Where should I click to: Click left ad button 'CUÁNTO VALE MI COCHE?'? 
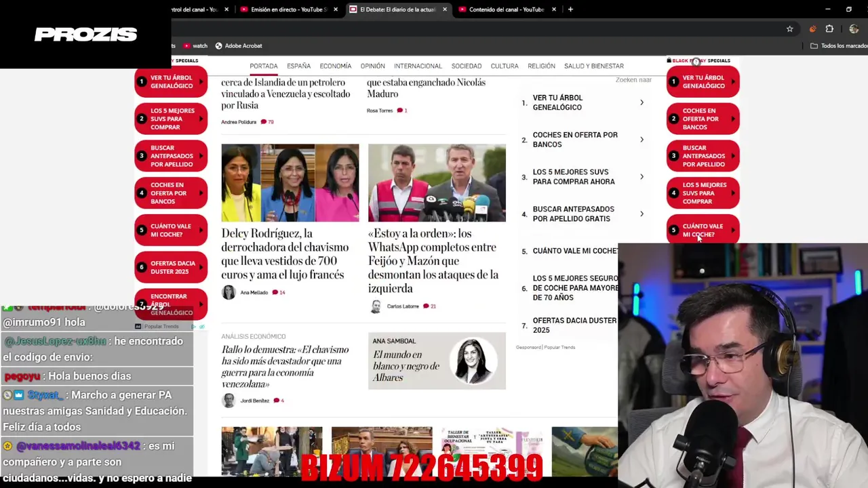pos(171,230)
